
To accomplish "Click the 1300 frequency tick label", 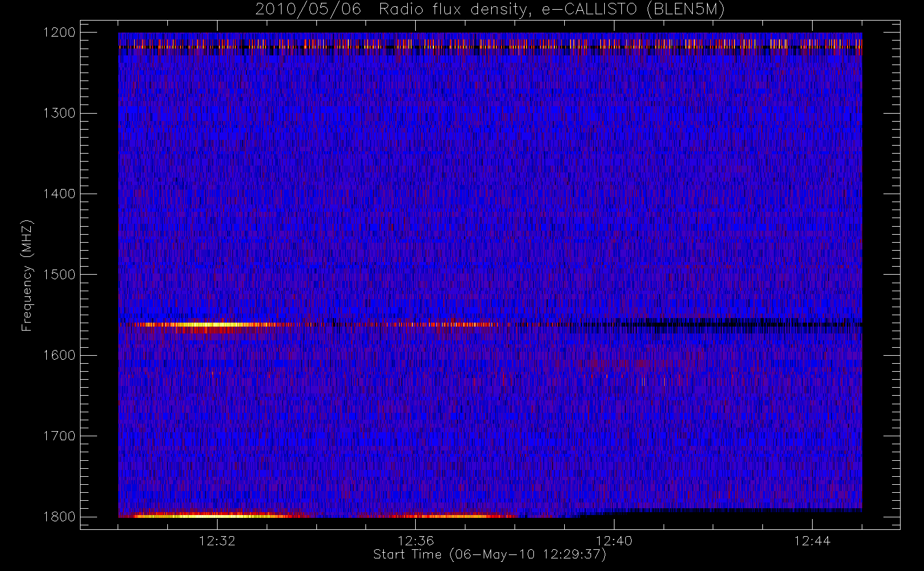I will (x=59, y=113).
